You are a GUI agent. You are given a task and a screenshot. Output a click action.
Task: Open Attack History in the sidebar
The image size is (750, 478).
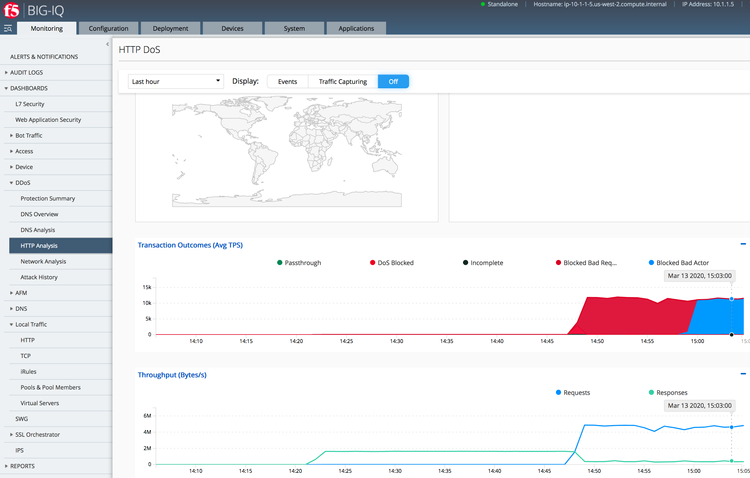pyautogui.click(x=39, y=276)
